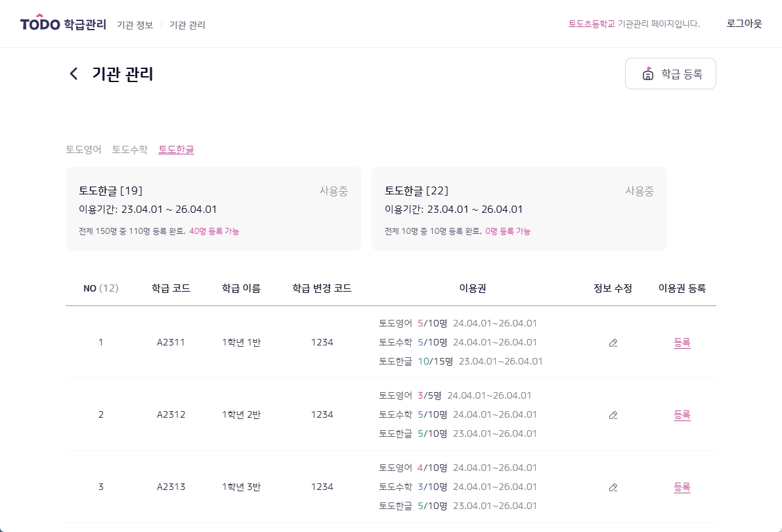Select the 토도한글 tab
782x532 pixels.
tap(176, 150)
